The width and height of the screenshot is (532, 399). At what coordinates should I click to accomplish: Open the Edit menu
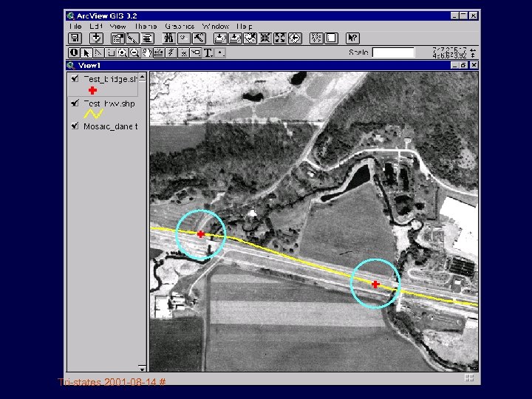pyautogui.click(x=96, y=26)
